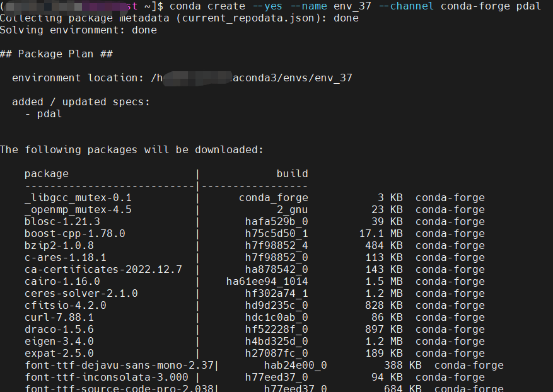
Task: Click the '484 KB' size value
Action: pyautogui.click(x=384, y=246)
